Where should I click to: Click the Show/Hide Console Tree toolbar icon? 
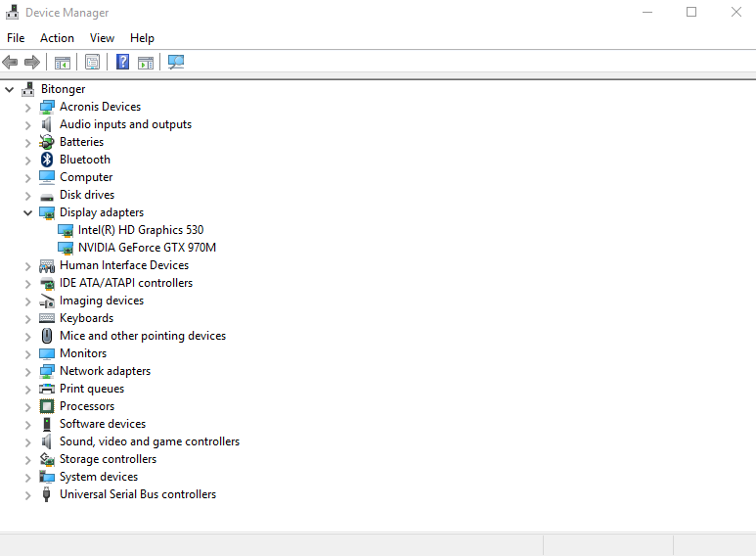coord(62,63)
